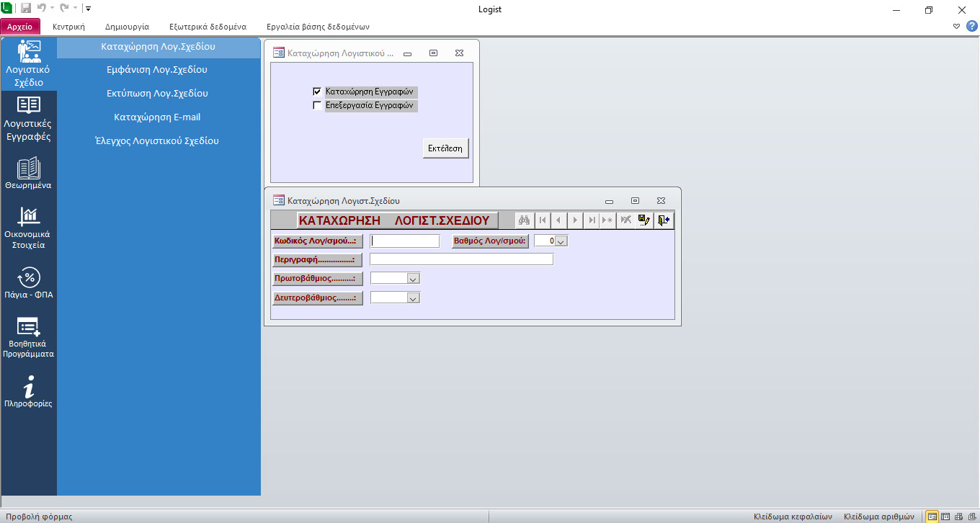The width and height of the screenshot is (980, 523).
Task: Click the Περιγραφή text field
Action: [x=461, y=259]
